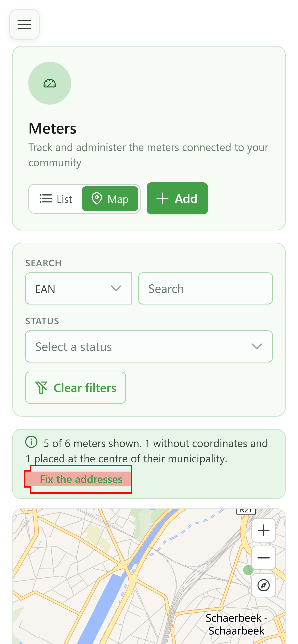The width and height of the screenshot is (298, 644).
Task: Click the green meter marker on map
Action: (248, 570)
